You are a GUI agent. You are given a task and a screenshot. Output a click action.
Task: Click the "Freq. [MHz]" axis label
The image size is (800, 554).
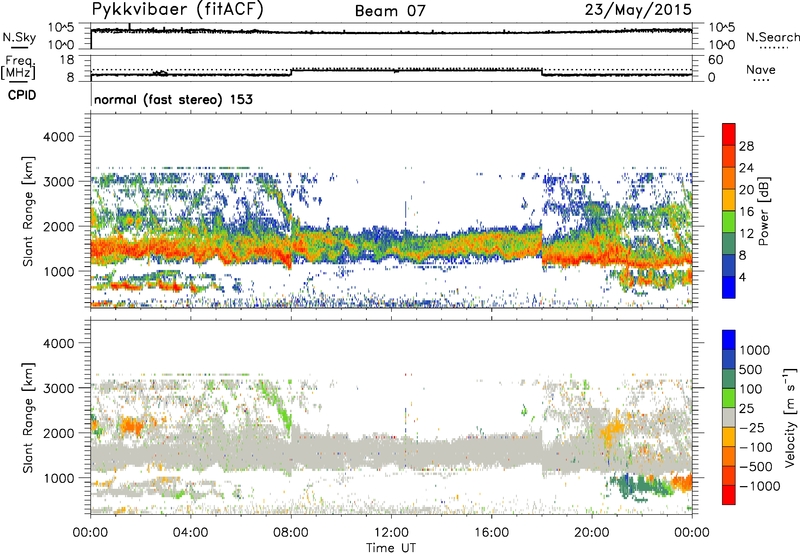click(18, 68)
